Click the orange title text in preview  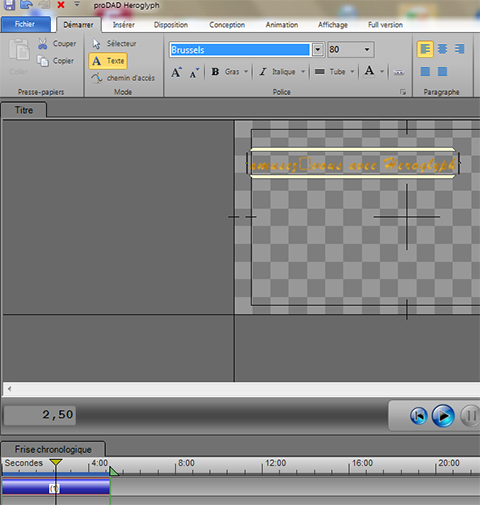(353, 165)
